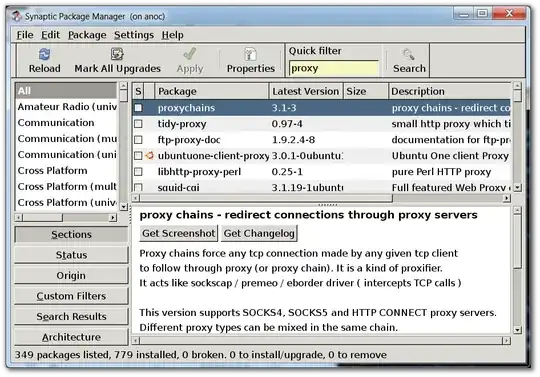This screenshot has height=377, width=540.
Task: Click the Get Screenshot button
Action: (x=179, y=233)
